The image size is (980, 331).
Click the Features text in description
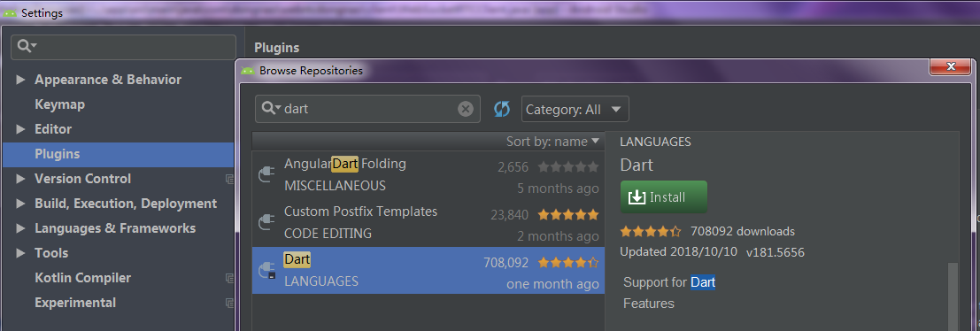tap(649, 304)
